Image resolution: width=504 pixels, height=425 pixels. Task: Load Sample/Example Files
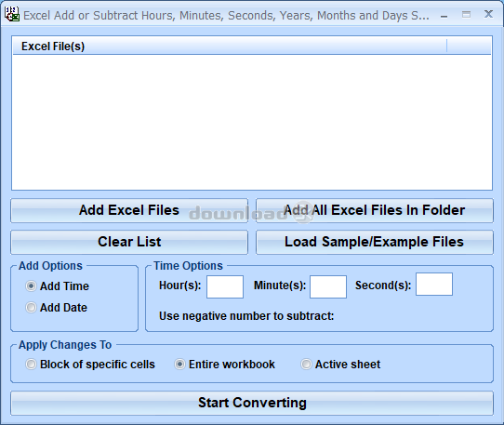tap(375, 242)
